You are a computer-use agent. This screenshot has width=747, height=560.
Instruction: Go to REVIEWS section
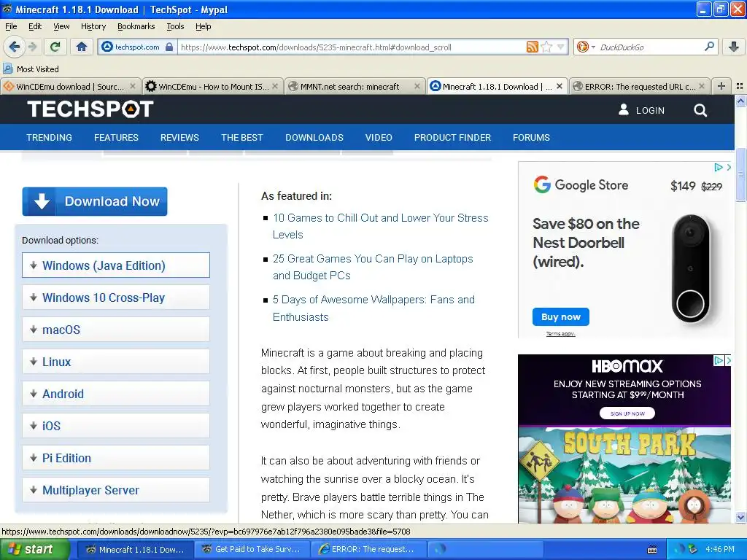pos(179,138)
